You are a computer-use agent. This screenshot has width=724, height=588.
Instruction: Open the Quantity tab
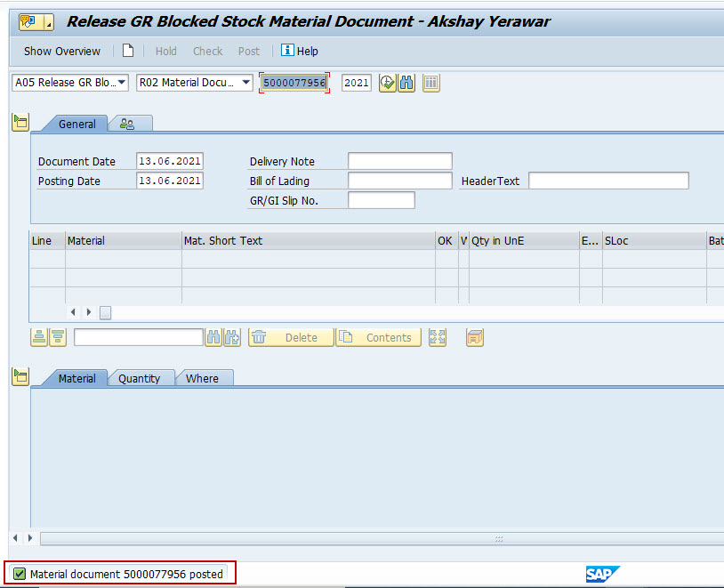tap(139, 378)
